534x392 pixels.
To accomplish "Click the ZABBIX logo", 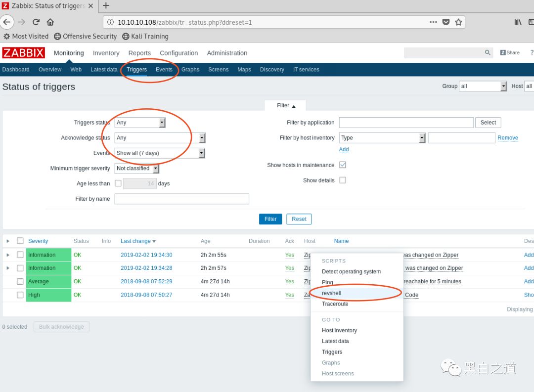I will point(23,53).
